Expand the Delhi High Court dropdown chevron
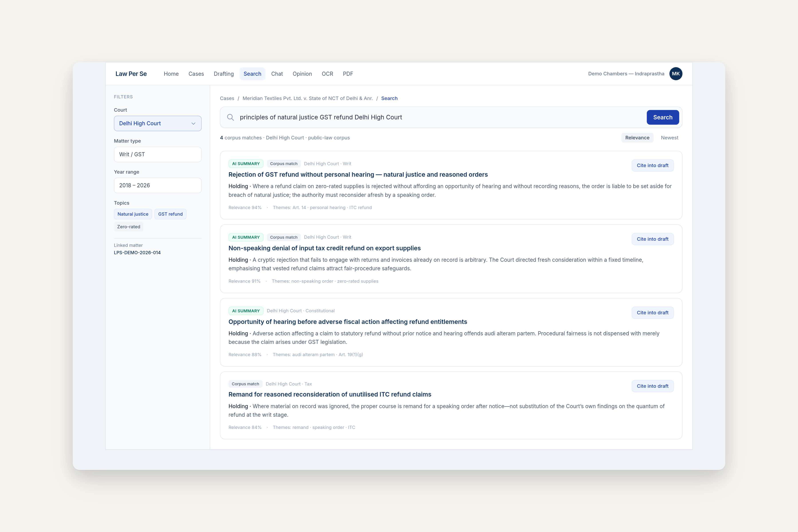Screen dimensions: 798x532 point(193,123)
